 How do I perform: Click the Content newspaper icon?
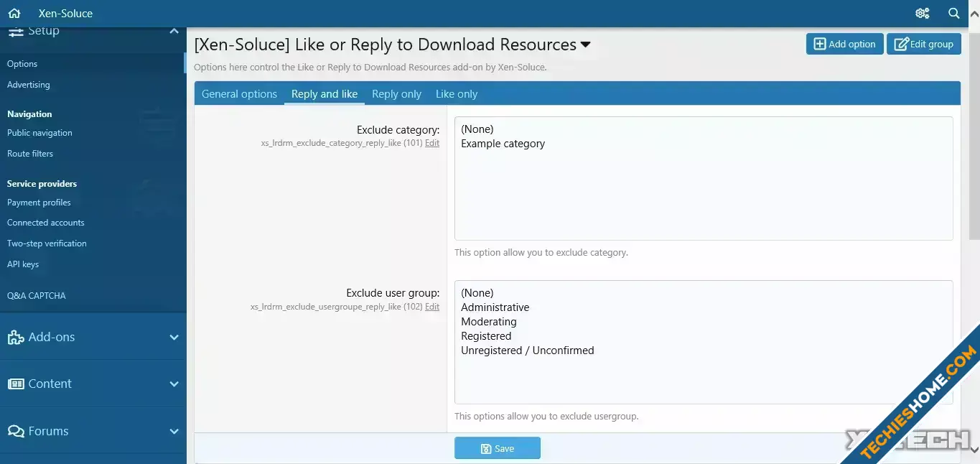[x=16, y=384]
